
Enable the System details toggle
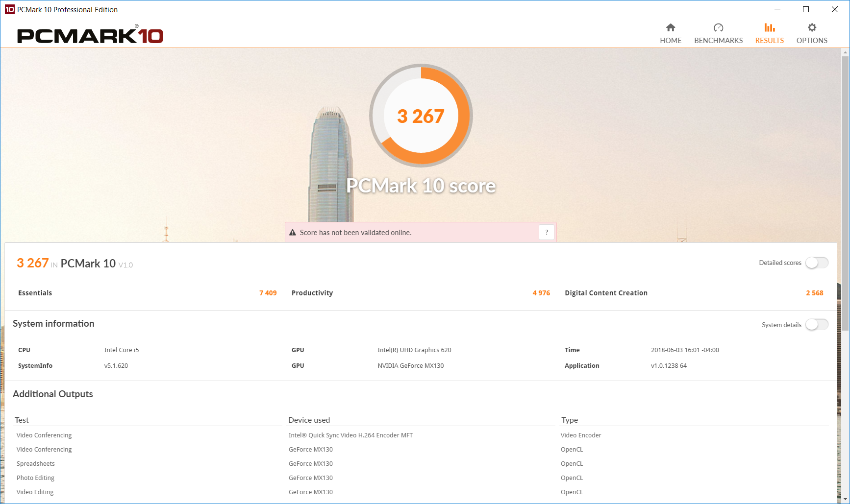(817, 325)
